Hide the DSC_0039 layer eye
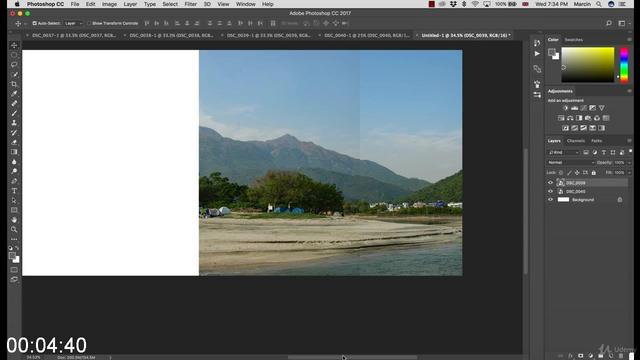Screen dimensions: 640x360 click(x=550, y=183)
